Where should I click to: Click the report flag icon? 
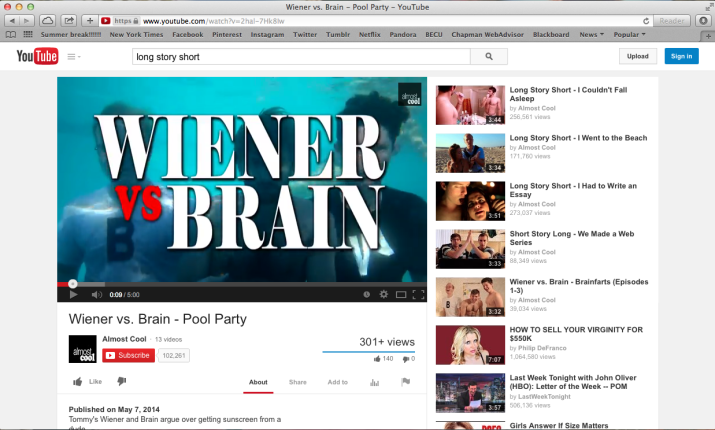405,382
